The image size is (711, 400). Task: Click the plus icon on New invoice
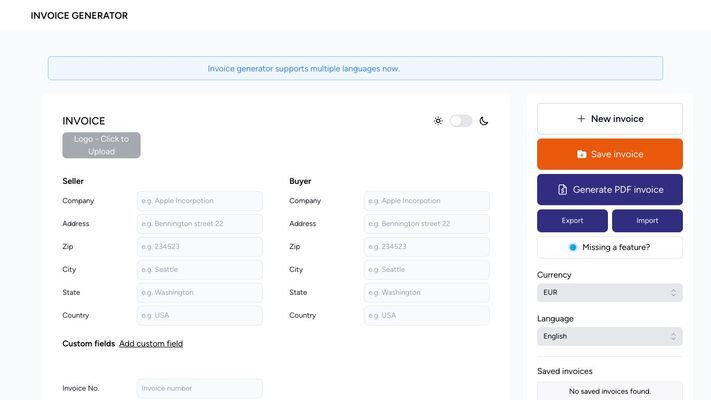point(581,119)
